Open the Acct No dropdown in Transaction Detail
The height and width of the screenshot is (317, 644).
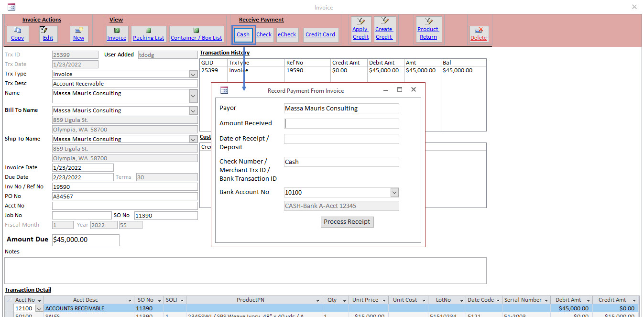(39, 308)
